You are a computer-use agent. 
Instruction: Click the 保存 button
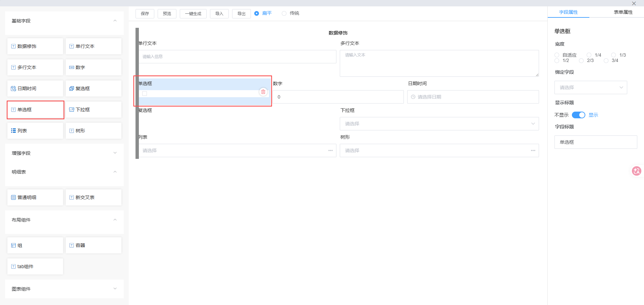click(145, 14)
